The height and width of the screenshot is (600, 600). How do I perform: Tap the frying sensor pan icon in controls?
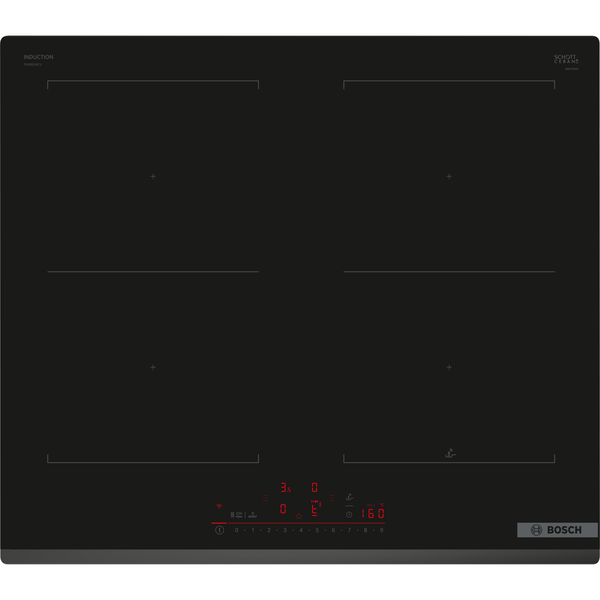(x=349, y=497)
